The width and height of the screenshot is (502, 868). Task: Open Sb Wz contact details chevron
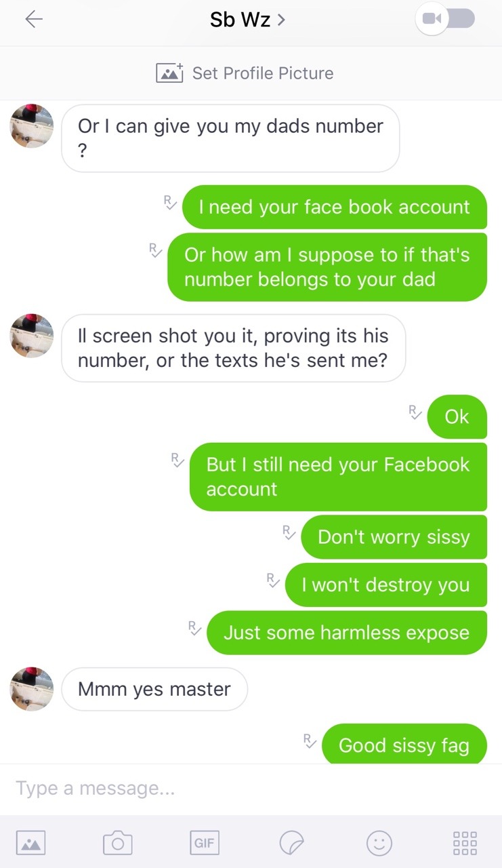click(281, 20)
